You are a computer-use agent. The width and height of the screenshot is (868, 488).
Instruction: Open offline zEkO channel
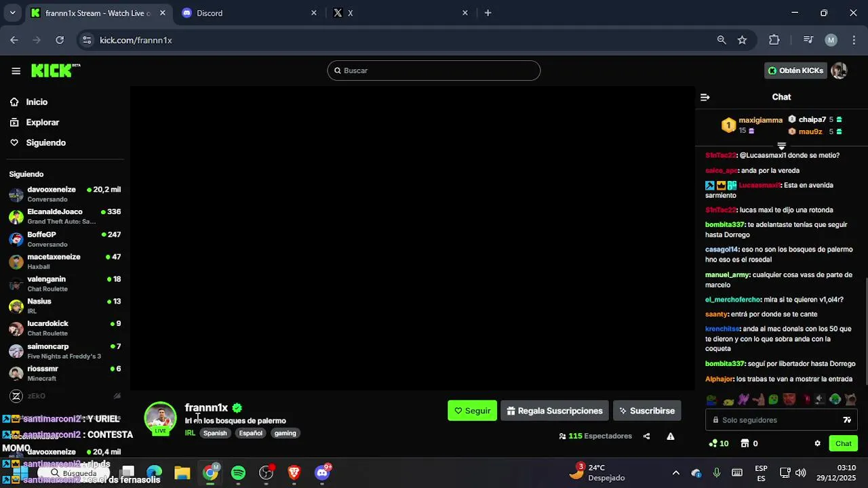64,396
